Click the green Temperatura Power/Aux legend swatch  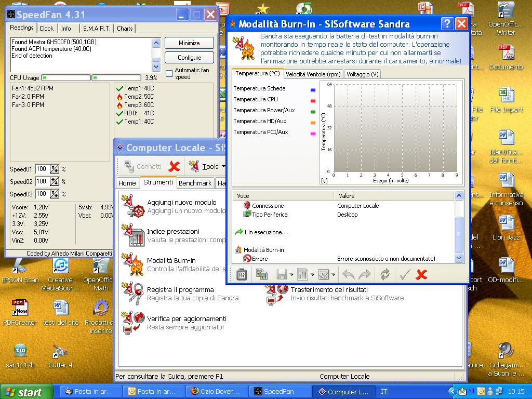point(313,112)
